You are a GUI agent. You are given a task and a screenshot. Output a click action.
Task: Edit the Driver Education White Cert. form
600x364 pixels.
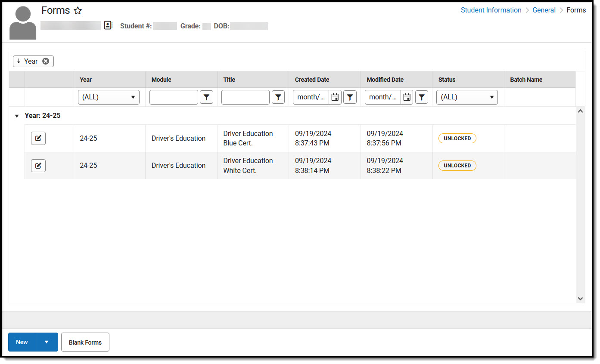(x=38, y=165)
